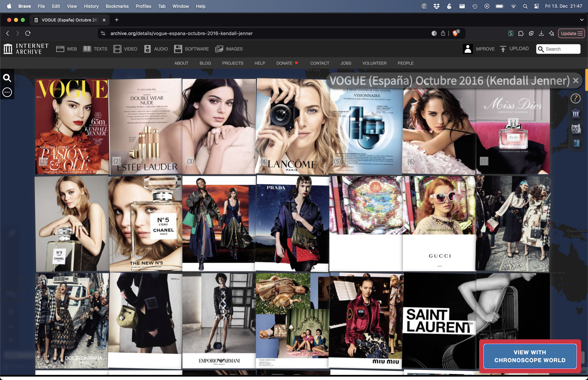Open the Prada ad page thumbnail
The width and height of the screenshot is (588, 380).
point(292,224)
